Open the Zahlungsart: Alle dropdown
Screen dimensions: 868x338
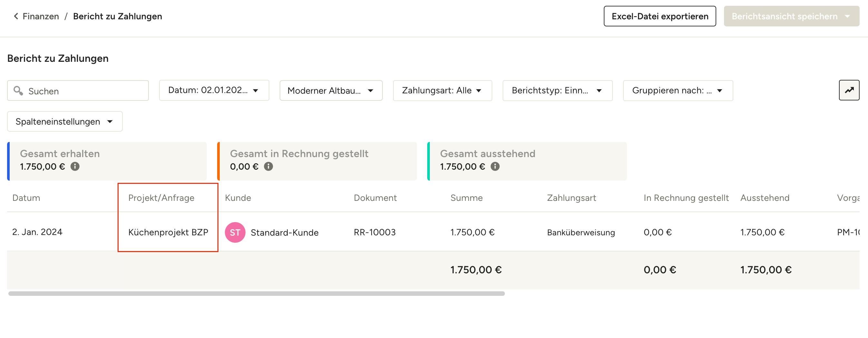[x=442, y=90]
